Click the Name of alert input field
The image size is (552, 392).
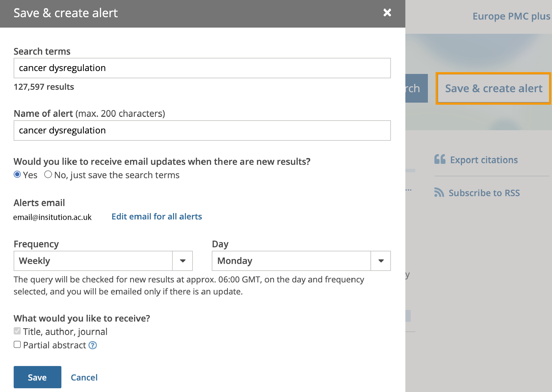tap(202, 130)
